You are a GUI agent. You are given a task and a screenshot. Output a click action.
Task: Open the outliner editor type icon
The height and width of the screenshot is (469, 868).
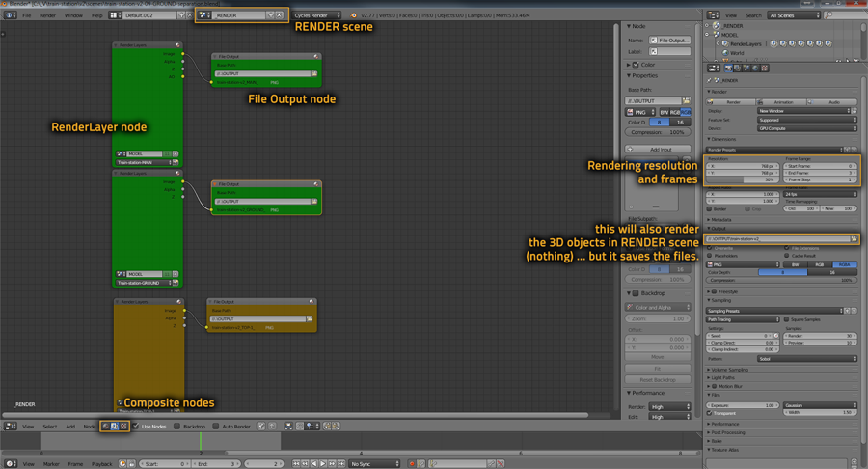click(x=714, y=15)
